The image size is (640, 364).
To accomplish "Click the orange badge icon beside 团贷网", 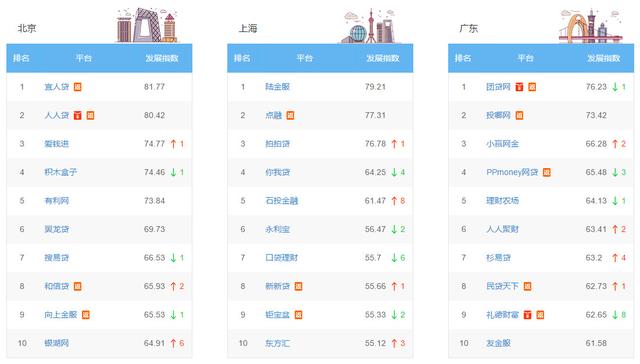I will (532, 87).
